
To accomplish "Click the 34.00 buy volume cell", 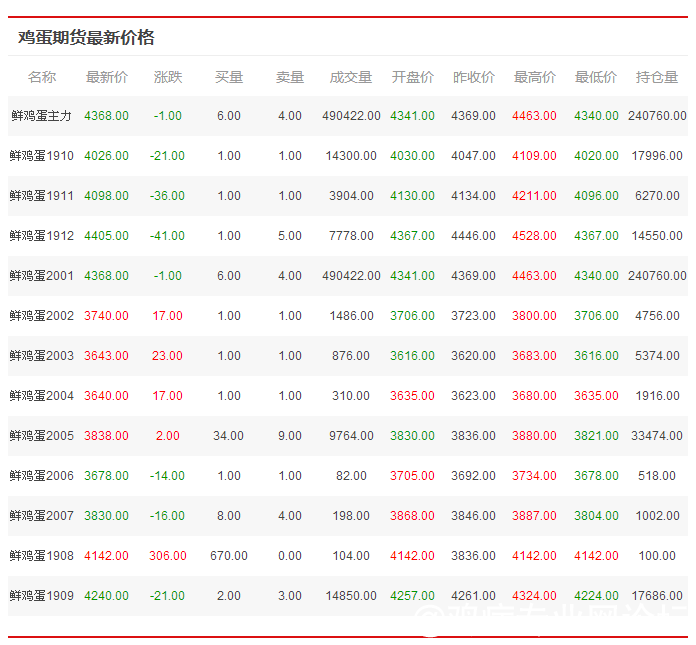I will [x=229, y=435].
